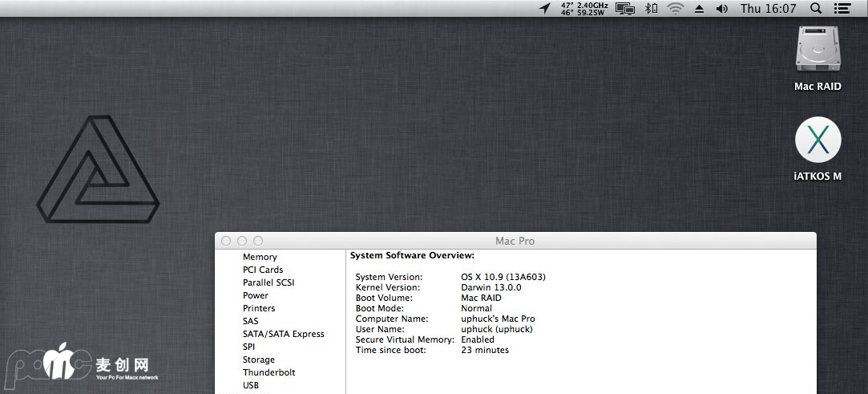The width and height of the screenshot is (868, 394).
Task: Open the displays menu bar icon
Action: coord(625,9)
